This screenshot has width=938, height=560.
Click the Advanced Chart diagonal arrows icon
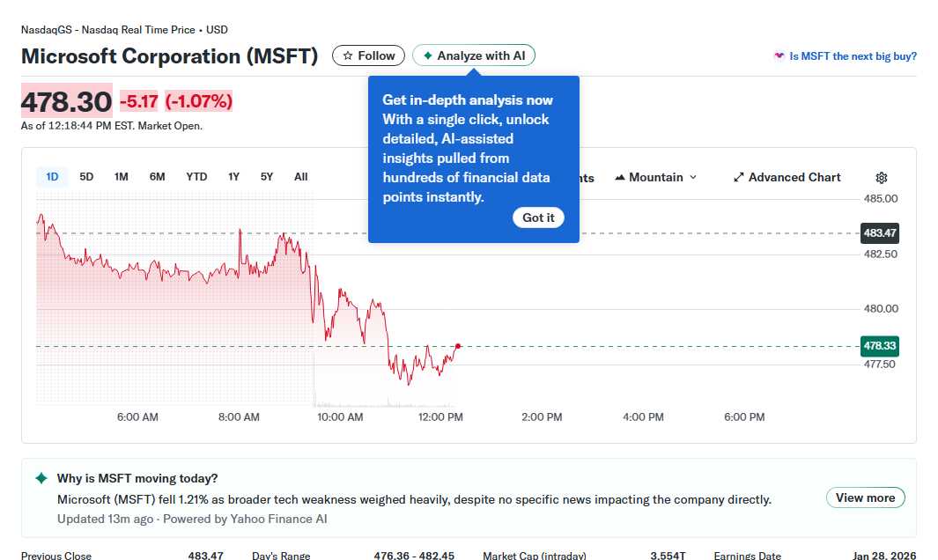pos(737,176)
